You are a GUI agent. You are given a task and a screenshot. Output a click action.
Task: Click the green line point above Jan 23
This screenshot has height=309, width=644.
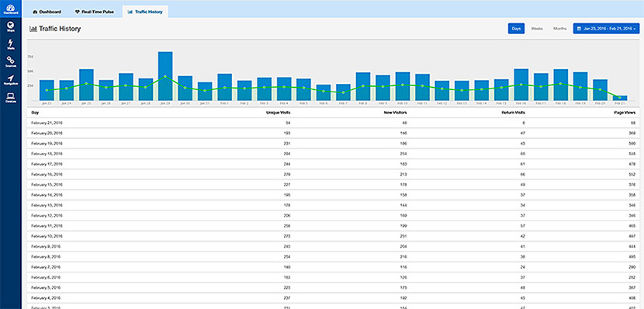[47, 90]
